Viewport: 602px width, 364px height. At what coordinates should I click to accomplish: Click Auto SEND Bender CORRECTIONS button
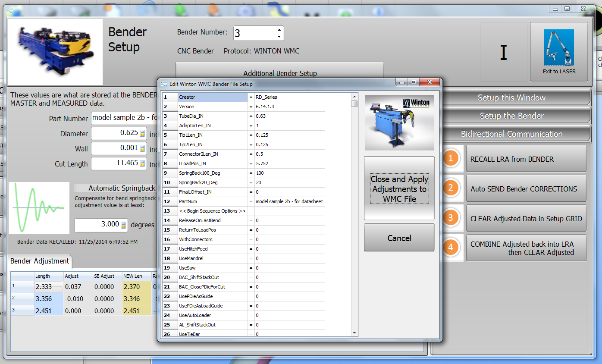point(526,189)
